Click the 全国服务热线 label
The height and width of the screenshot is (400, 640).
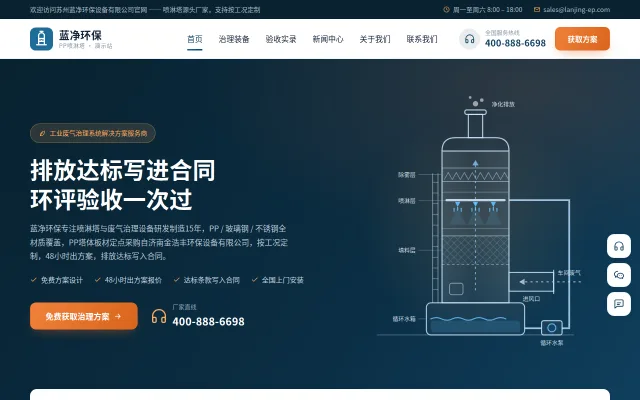coord(502,32)
